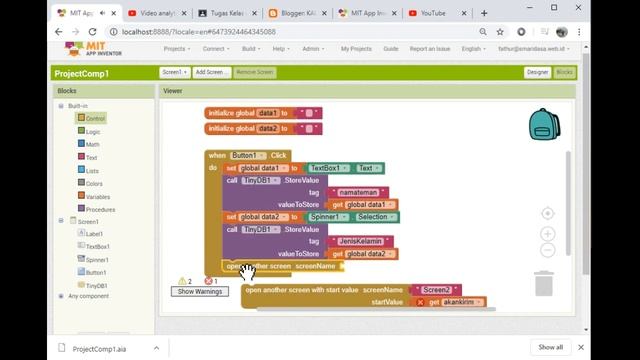This screenshot has width=640, height=360.
Task: Switch to Designer view
Action: click(x=537, y=72)
